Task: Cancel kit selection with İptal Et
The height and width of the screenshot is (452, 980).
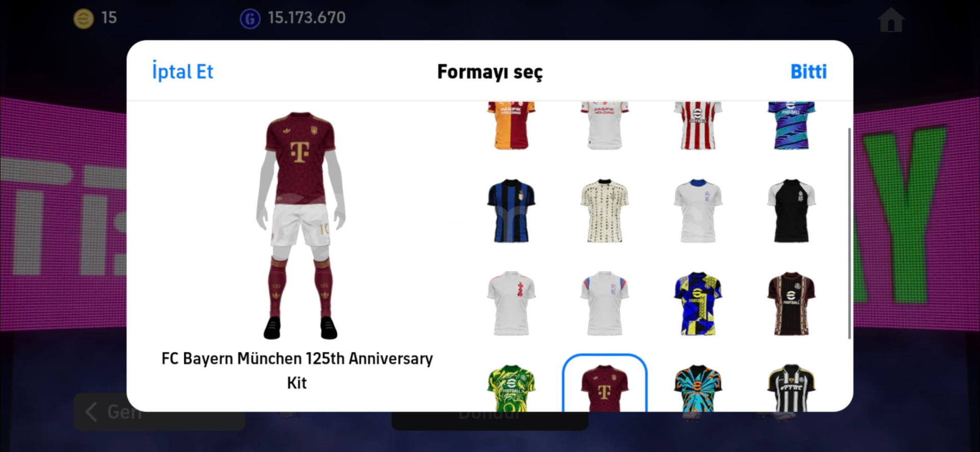Action: [x=183, y=71]
